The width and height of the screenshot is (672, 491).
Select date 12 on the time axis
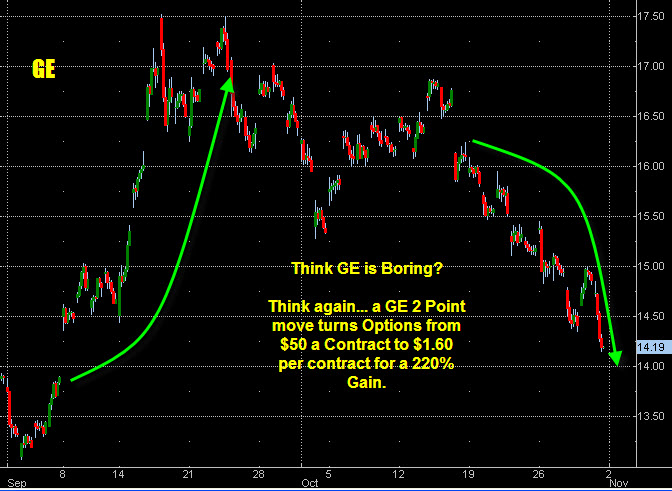398,471
